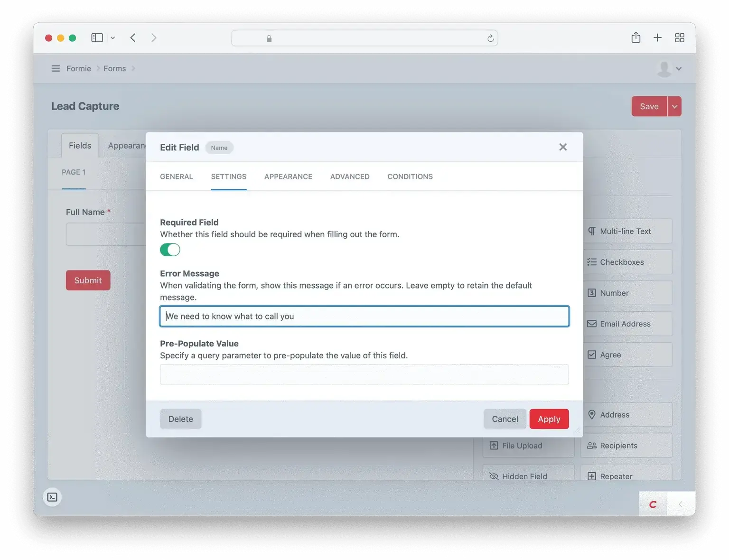
Task: Apply the field changes
Action: 549,419
